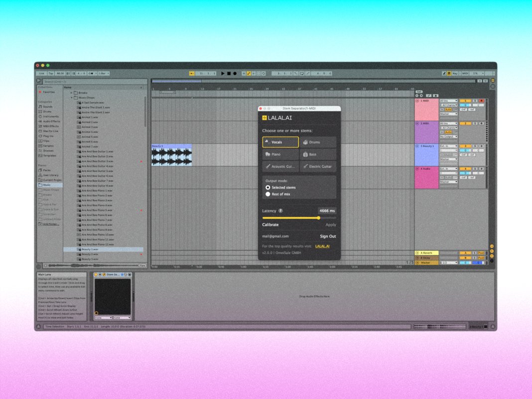Open the LALAL.AI website link
Viewport: 532px width, 399px height.
pyautogui.click(x=322, y=246)
